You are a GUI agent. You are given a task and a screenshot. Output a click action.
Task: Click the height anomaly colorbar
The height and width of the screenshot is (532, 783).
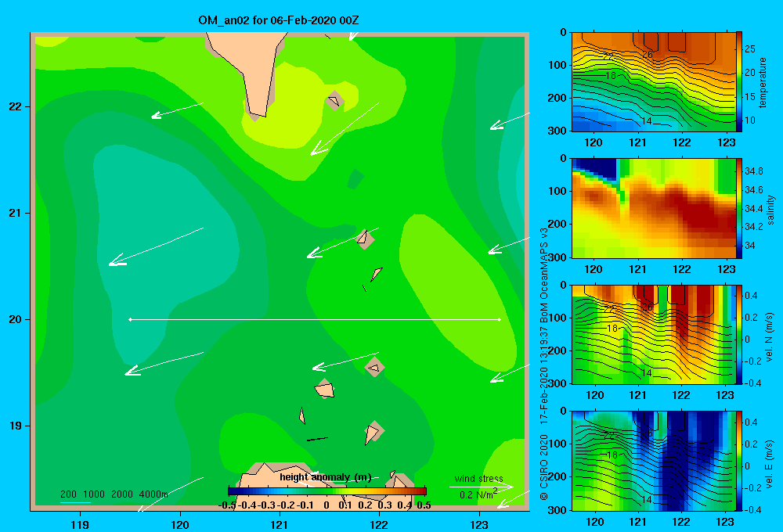click(327, 491)
